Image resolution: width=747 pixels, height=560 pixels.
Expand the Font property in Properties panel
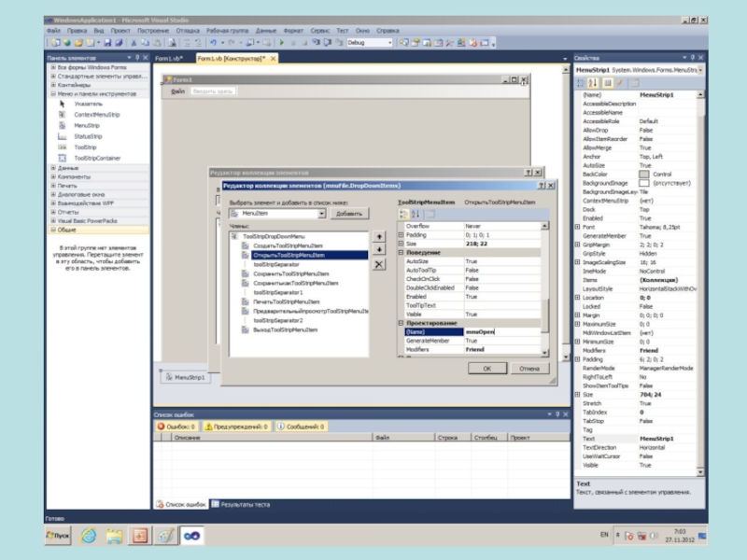[x=577, y=227]
